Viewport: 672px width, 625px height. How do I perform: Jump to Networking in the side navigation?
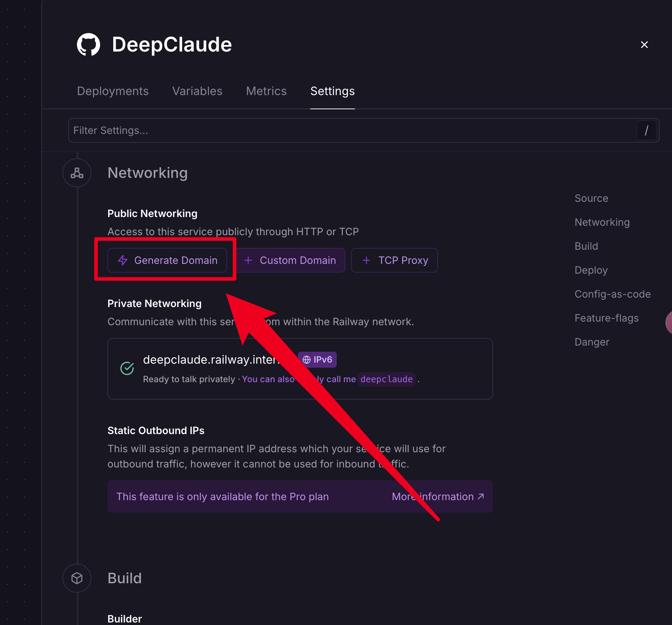coord(602,222)
